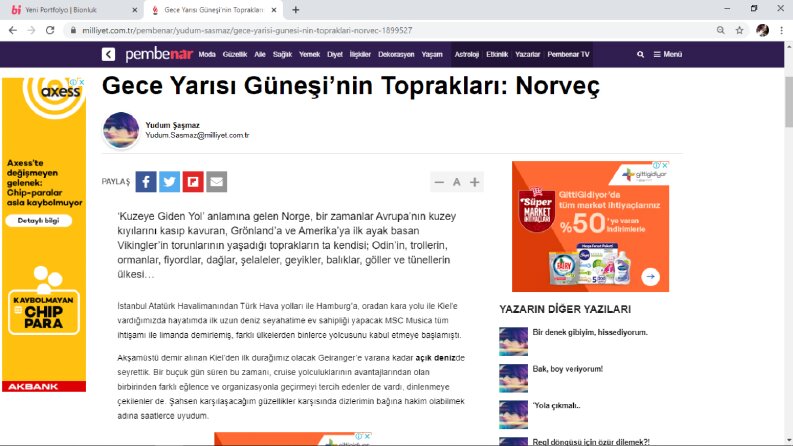Click author Yudum Şaşmaz's profile photo
The width and height of the screenshot is (793, 446).
pos(121,130)
